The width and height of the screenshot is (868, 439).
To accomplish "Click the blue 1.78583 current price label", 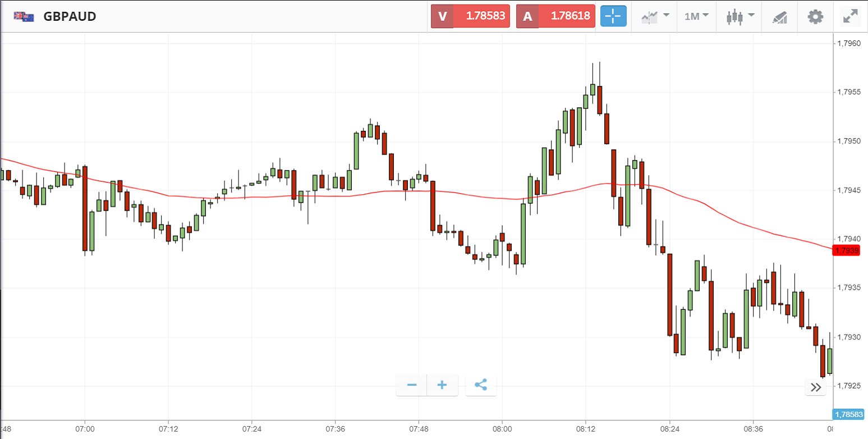I will coord(848,415).
